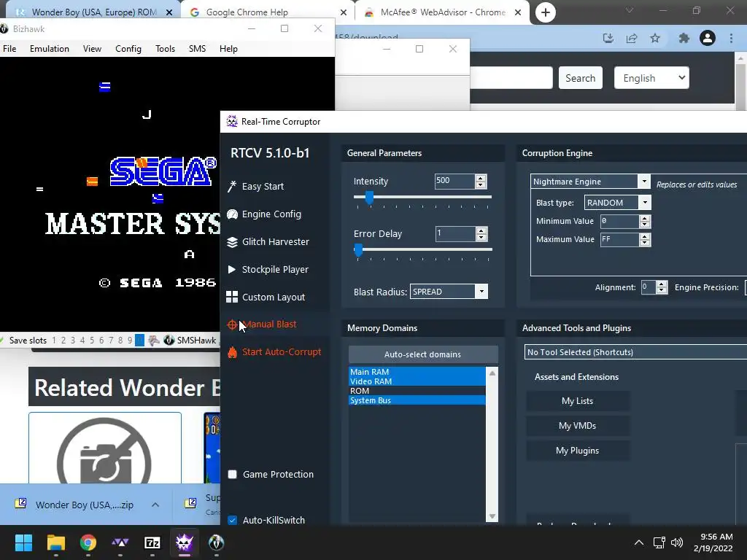Screen dimensions: 747x560
Task: Open Chrome profile avatar menu
Action: [x=708, y=38]
